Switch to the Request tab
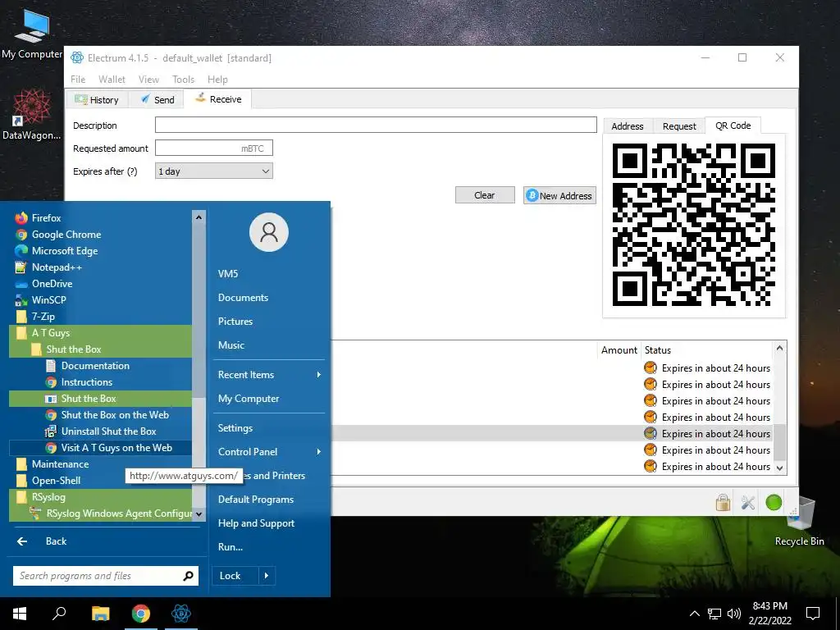Viewport: 840px width, 630px height. [679, 126]
